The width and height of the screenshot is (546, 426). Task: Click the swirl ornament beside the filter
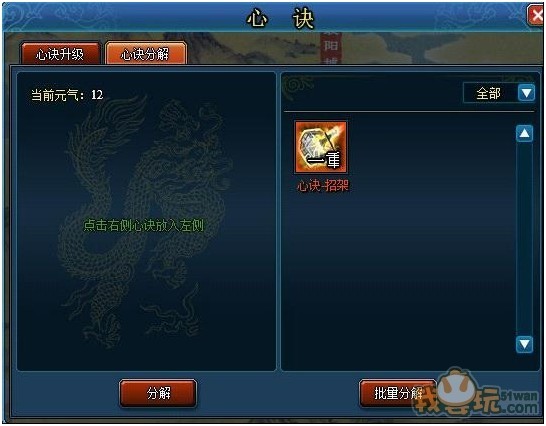298,85
